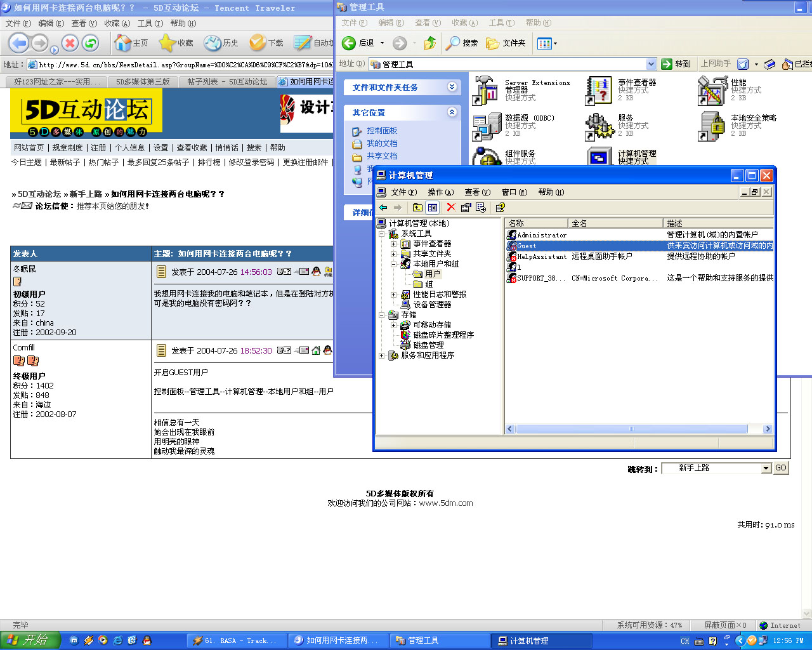Image resolution: width=812 pixels, height=650 pixels.
Task: Open the Properties icon in Computer Management toolbar
Action: coord(466,208)
